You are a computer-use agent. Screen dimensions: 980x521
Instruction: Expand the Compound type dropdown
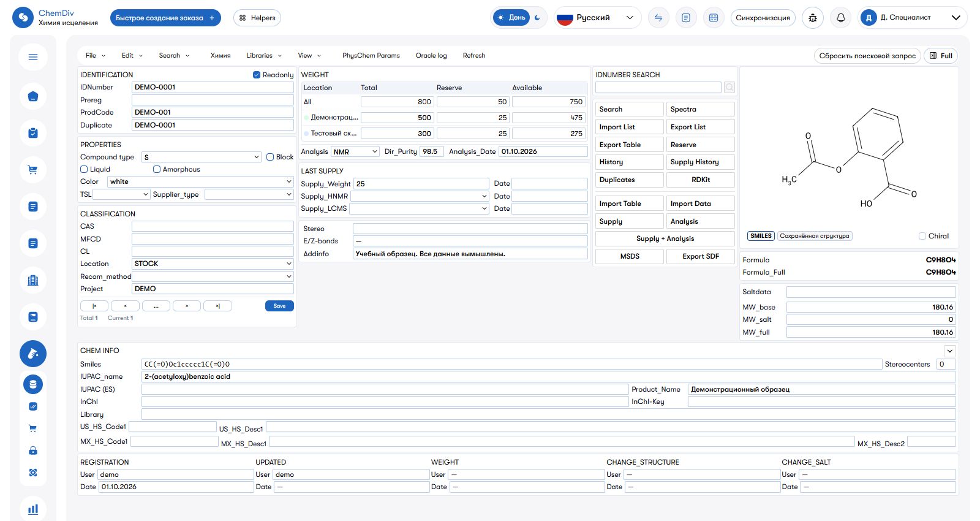(202, 157)
